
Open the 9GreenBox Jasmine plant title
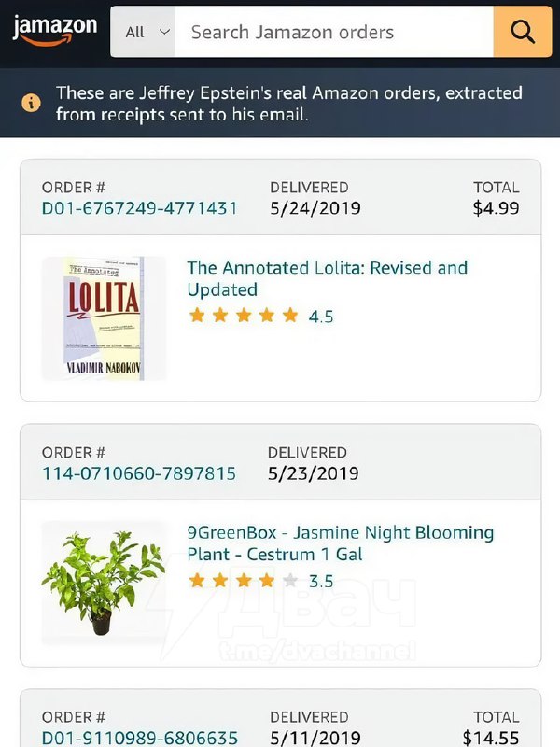[x=340, y=543]
